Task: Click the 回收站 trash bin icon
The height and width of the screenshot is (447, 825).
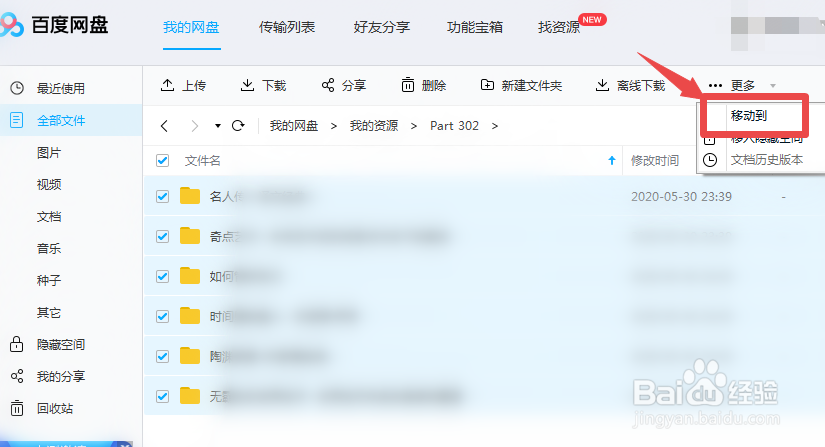Action: [17, 408]
